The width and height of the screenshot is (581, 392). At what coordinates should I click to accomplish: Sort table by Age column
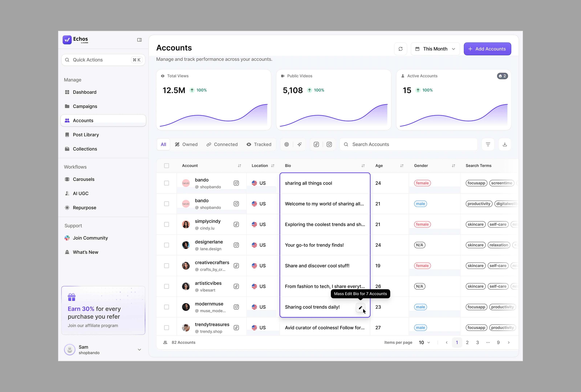402,166
